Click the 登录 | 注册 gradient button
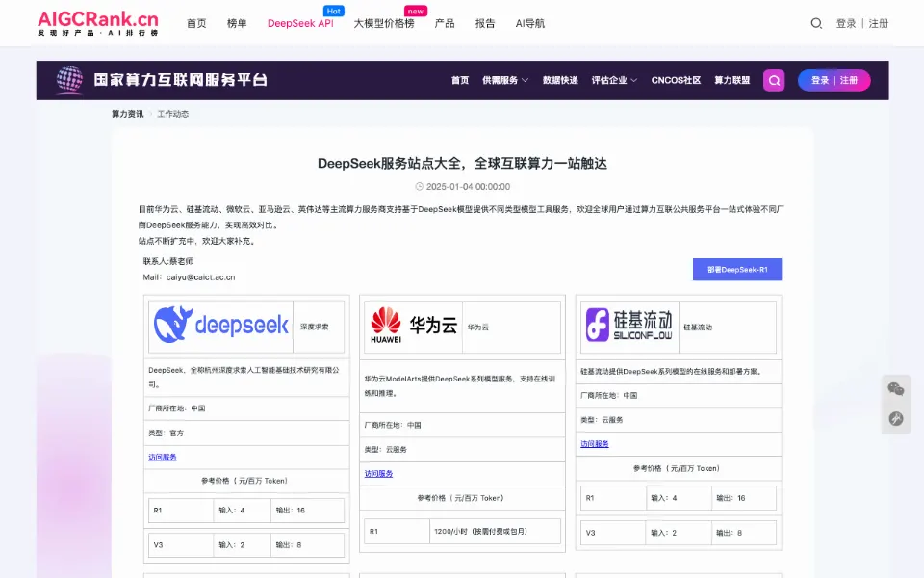924x578 pixels. click(x=834, y=80)
